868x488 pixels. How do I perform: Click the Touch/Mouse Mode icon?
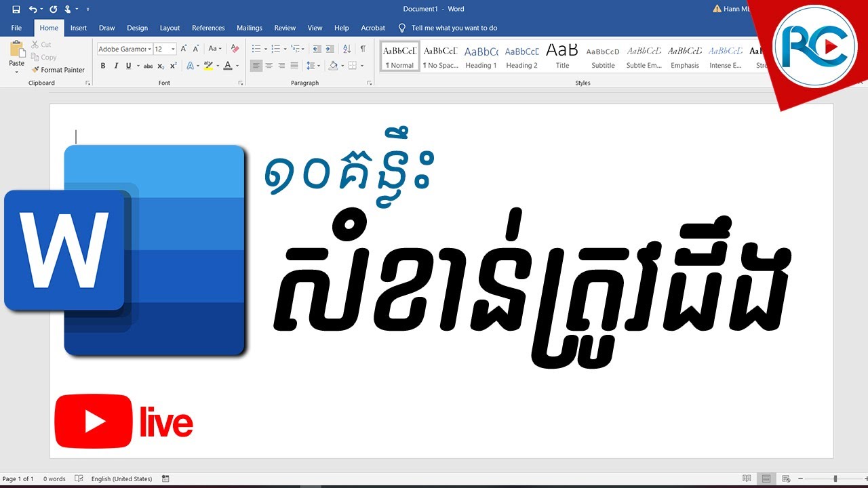(67, 9)
